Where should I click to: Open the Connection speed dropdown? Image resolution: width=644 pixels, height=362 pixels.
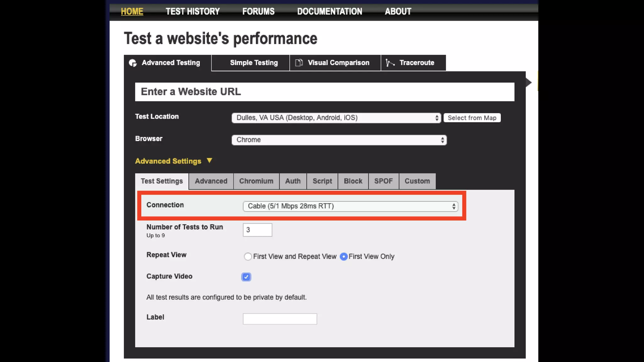[x=350, y=206]
